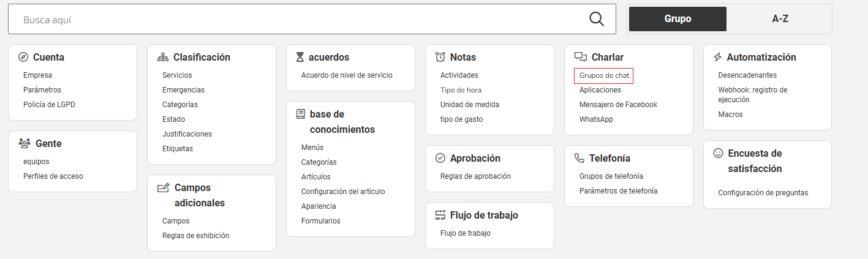
Task: Open Configuración de preguntas
Action: coord(763,193)
